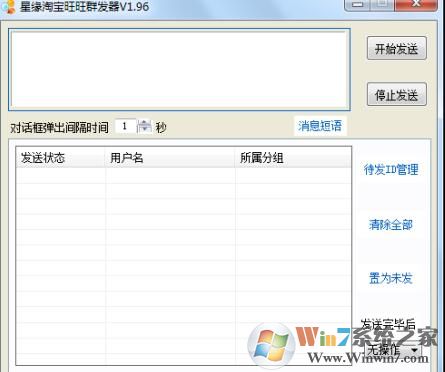The width and height of the screenshot is (445, 372).
Task: Open 待发ID管理
Action: pos(391,169)
